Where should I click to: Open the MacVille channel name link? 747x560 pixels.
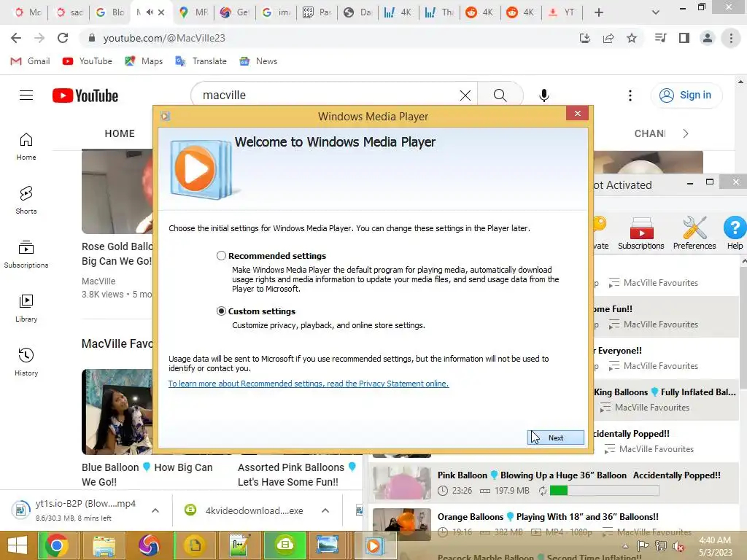[x=98, y=281]
